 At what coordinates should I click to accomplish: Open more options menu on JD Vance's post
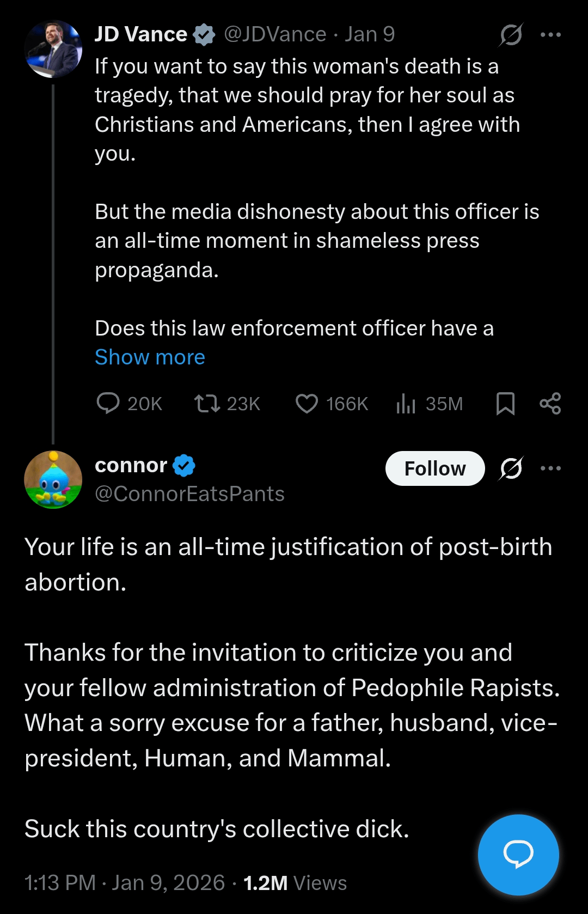click(550, 35)
